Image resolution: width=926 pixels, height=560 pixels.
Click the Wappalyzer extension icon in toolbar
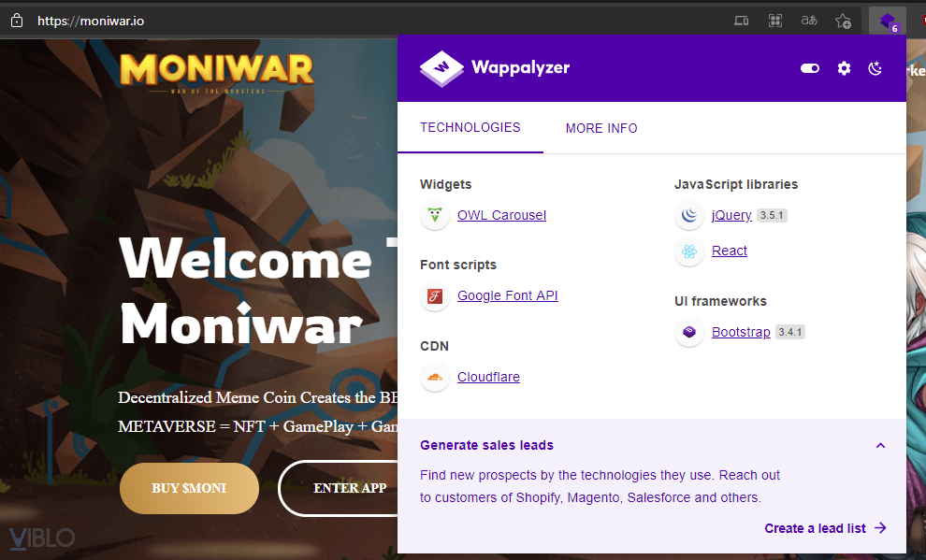tap(888, 22)
